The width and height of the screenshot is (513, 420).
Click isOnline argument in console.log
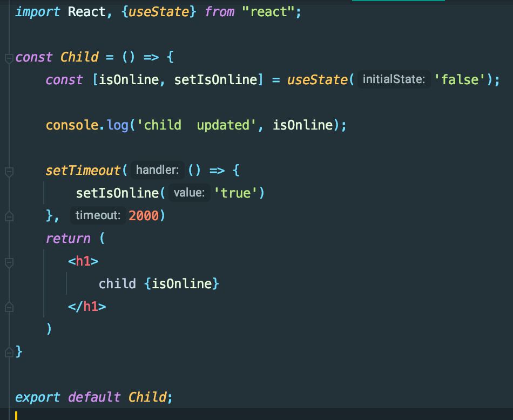click(x=302, y=125)
